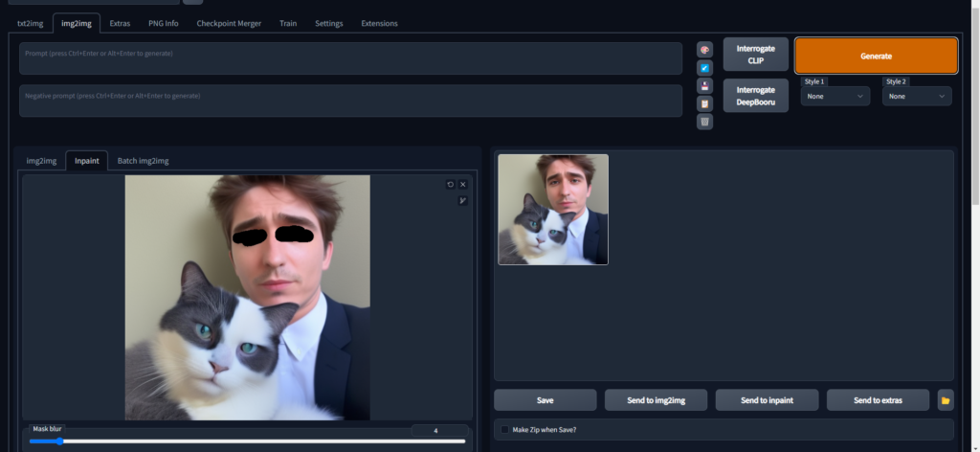Image resolution: width=980 pixels, height=452 pixels.
Task: Click the artist palette icon button
Action: [704, 50]
